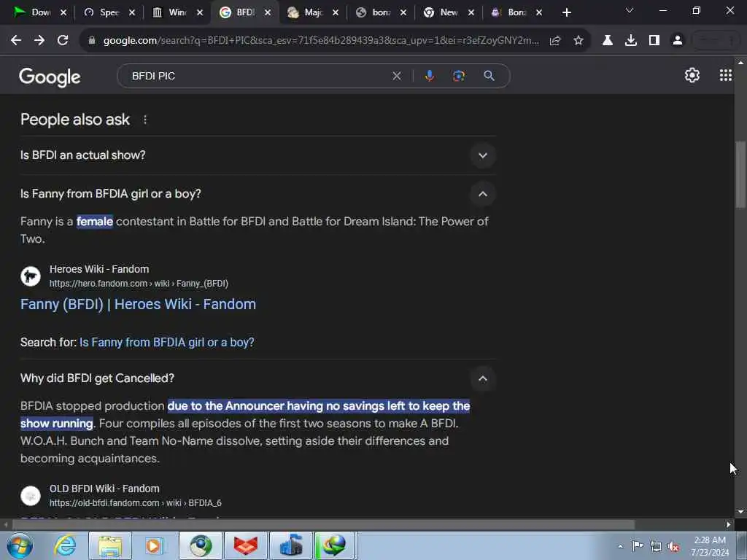Image resolution: width=747 pixels, height=560 pixels.
Task: Click the Heroes Wiki hero.fandom.com URL
Action: tap(139, 284)
